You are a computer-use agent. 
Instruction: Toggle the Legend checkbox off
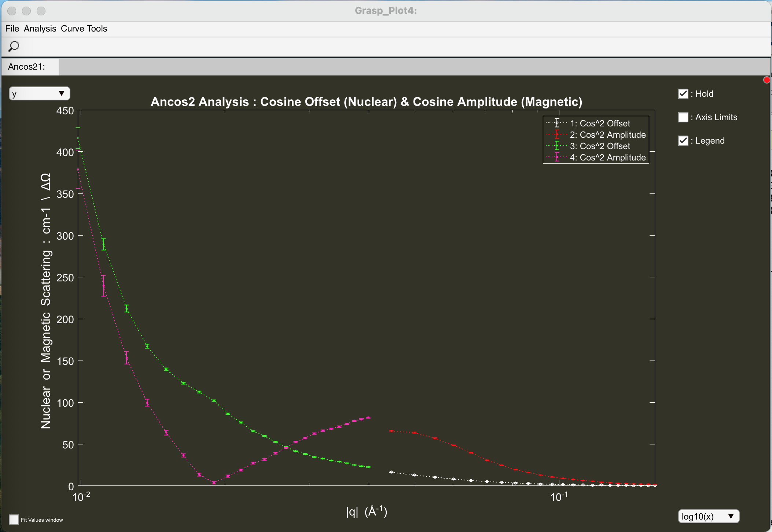pyautogui.click(x=683, y=141)
